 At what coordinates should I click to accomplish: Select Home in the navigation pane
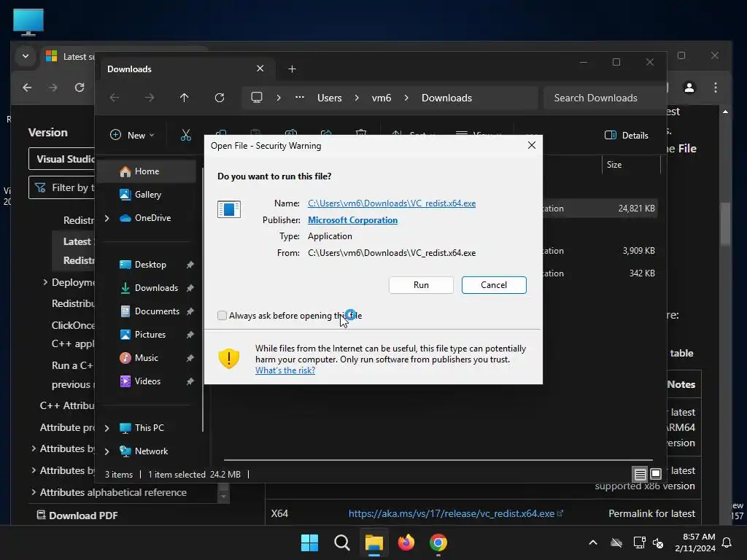coord(147,171)
